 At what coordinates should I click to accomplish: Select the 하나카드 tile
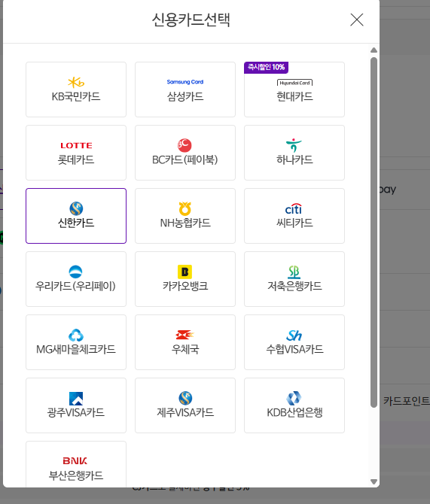(294, 153)
